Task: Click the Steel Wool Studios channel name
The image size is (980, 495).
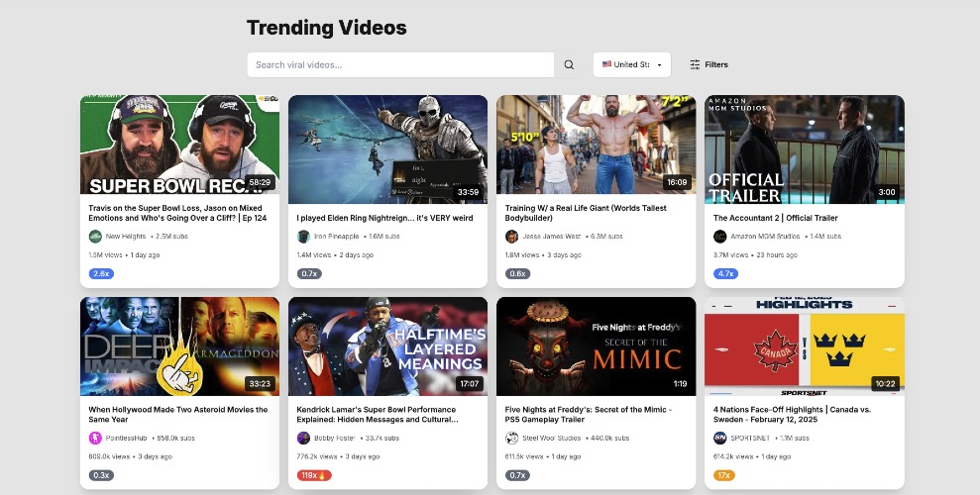Action: [x=551, y=438]
